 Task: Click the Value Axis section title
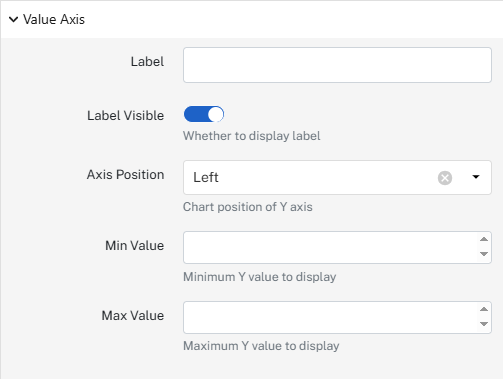coord(54,19)
